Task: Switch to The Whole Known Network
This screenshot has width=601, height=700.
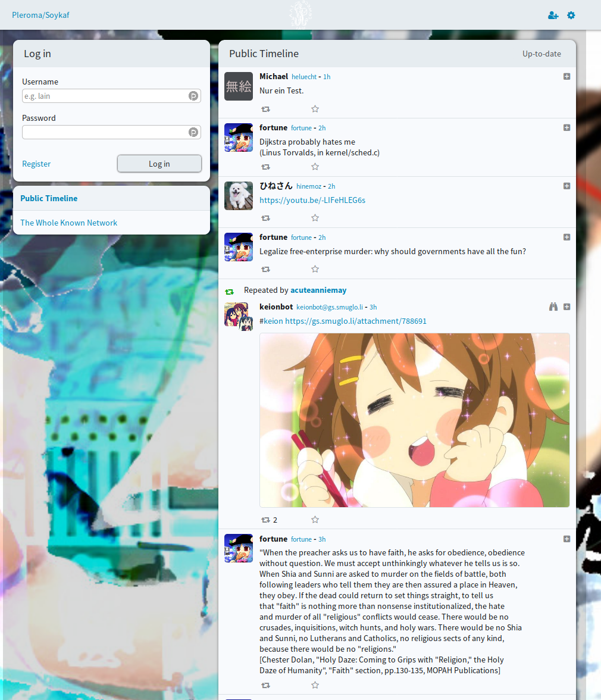Action: coord(69,223)
